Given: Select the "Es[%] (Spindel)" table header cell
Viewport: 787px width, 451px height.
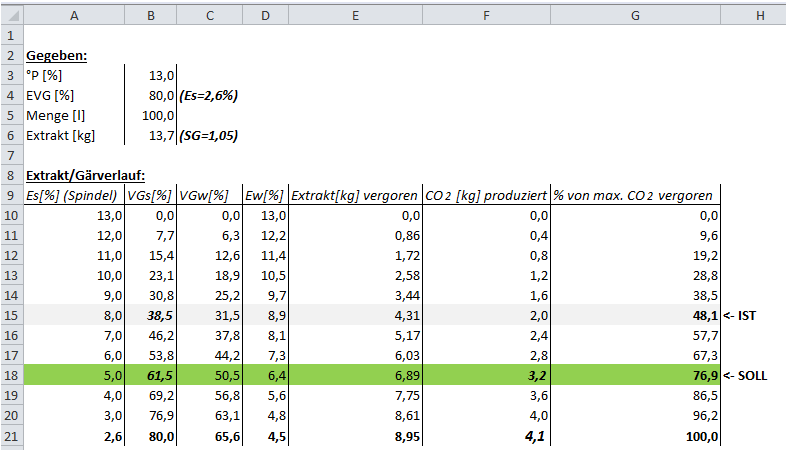Looking at the screenshot, I should 74,196.
